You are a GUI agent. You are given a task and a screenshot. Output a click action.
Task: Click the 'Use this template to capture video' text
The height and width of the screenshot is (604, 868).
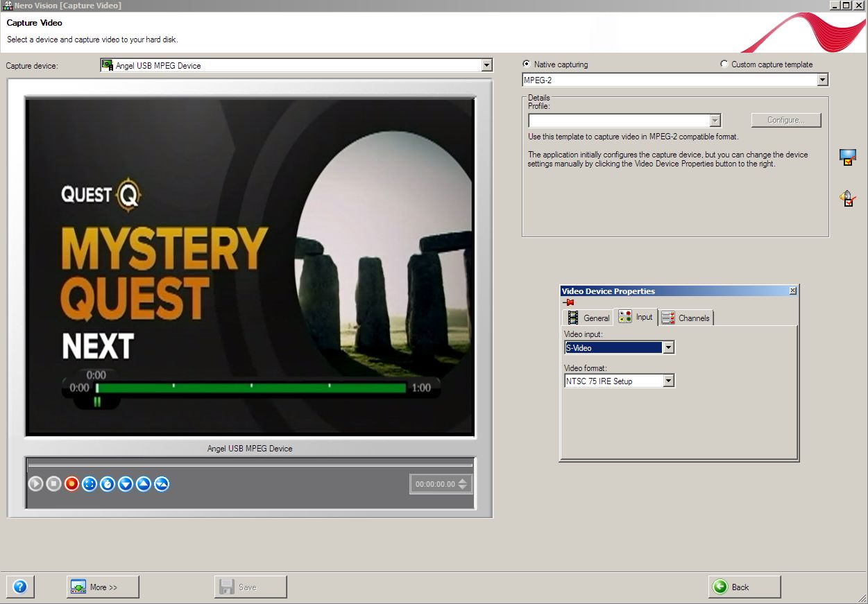pyautogui.click(x=633, y=137)
